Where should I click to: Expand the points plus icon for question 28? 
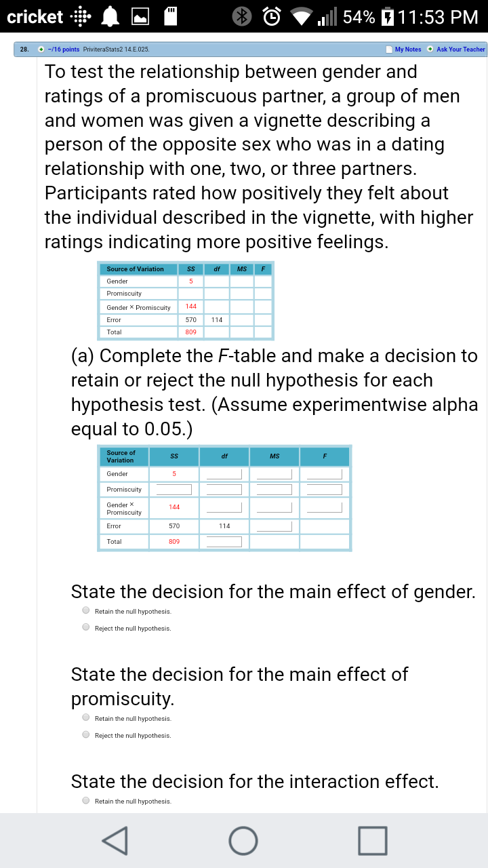(42, 50)
